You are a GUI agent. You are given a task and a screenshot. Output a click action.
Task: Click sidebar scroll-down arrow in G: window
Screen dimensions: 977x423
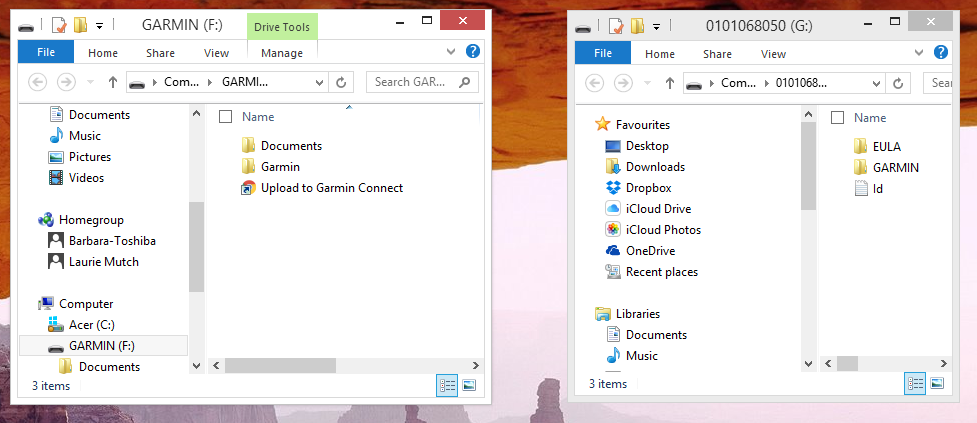point(808,363)
